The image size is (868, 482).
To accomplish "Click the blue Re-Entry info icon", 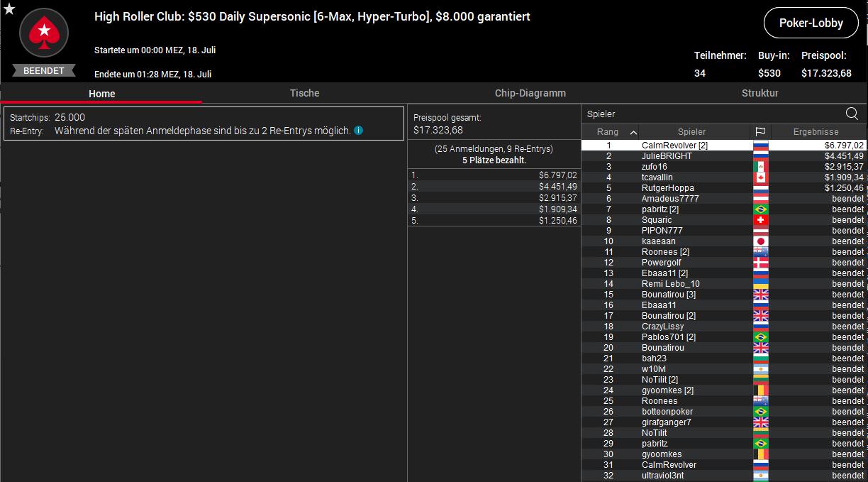I will [x=359, y=131].
